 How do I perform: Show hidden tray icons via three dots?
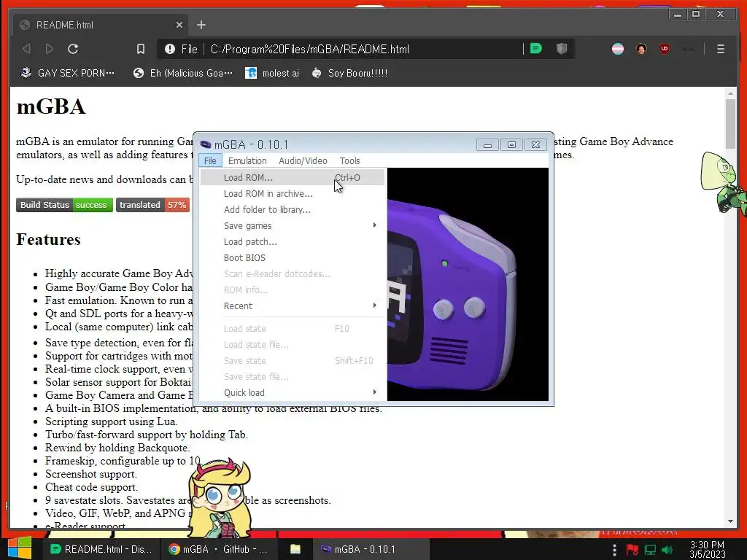(x=614, y=550)
